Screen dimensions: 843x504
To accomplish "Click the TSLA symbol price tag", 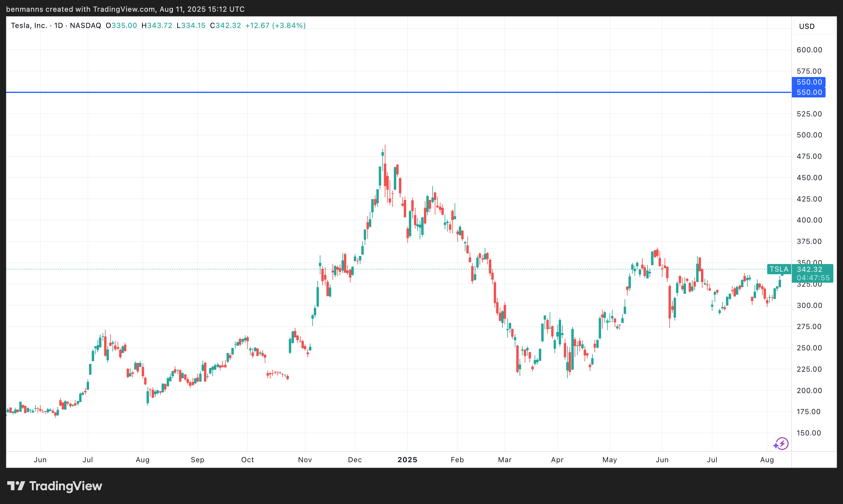I will click(779, 269).
